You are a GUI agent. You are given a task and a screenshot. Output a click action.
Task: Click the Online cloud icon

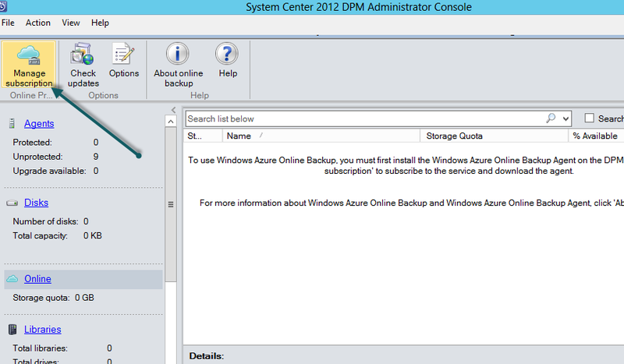12,279
